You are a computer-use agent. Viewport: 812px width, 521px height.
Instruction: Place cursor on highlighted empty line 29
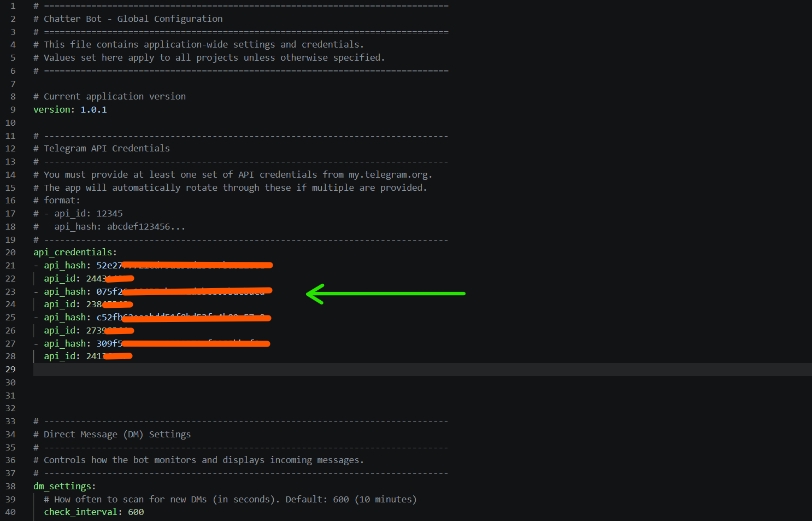(x=383, y=370)
